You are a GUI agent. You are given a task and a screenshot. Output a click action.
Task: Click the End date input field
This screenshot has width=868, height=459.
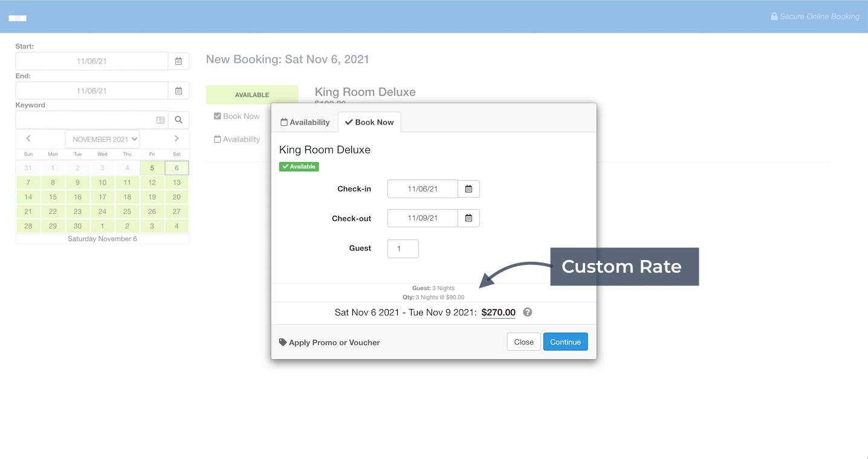coord(92,91)
